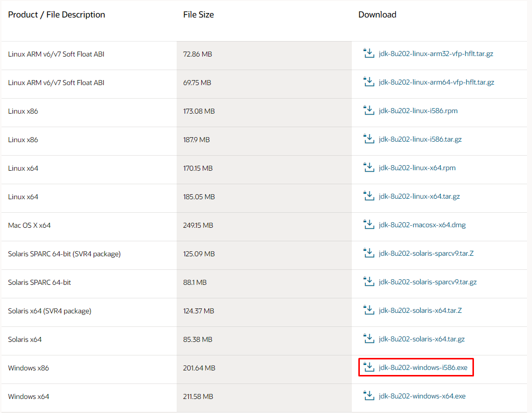
Task: Select the 170.15 MB file size
Action: [x=198, y=168]
